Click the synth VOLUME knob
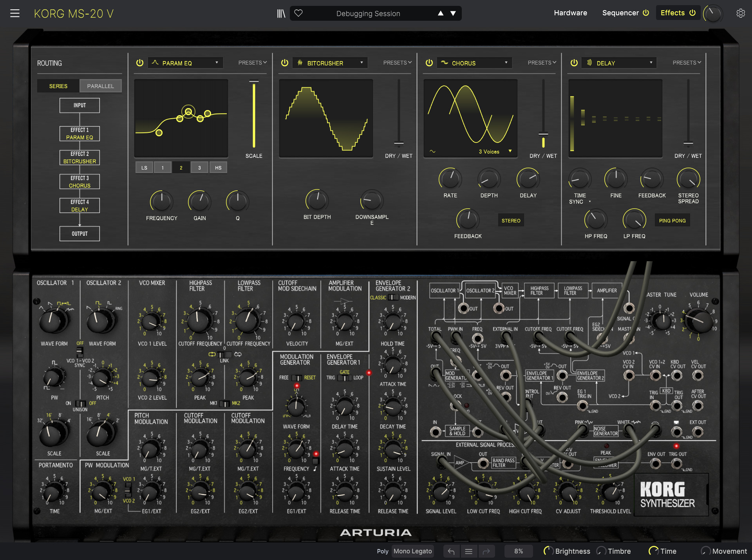 tap(698, 320)
